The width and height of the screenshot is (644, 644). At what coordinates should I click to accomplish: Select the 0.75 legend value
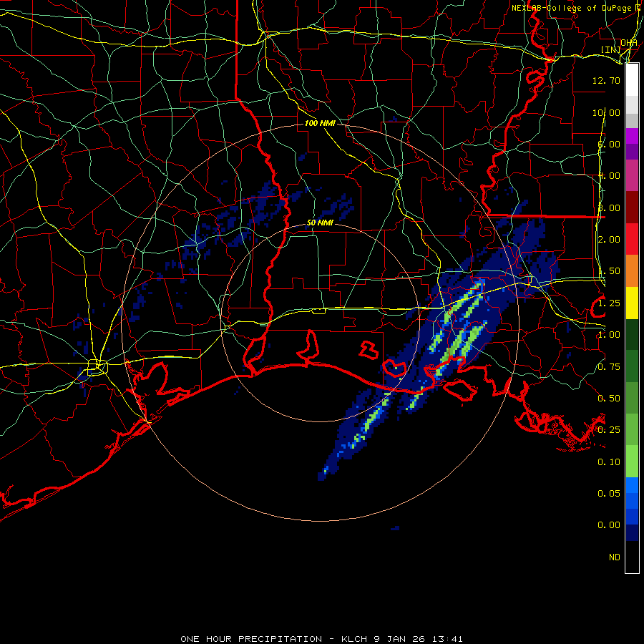[609, 367]
